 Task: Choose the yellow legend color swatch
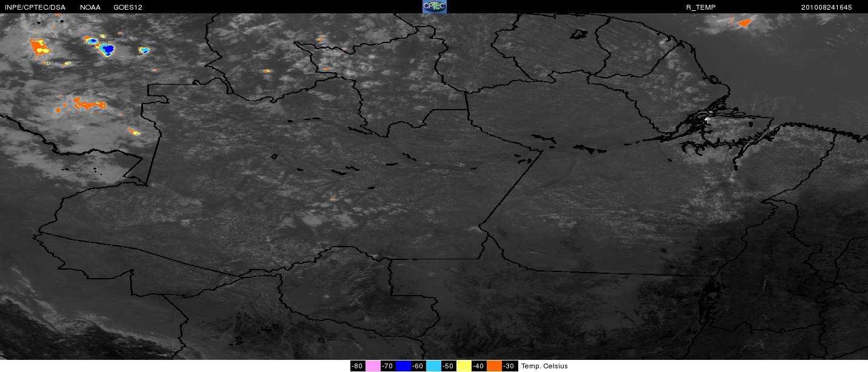(464, 366)
